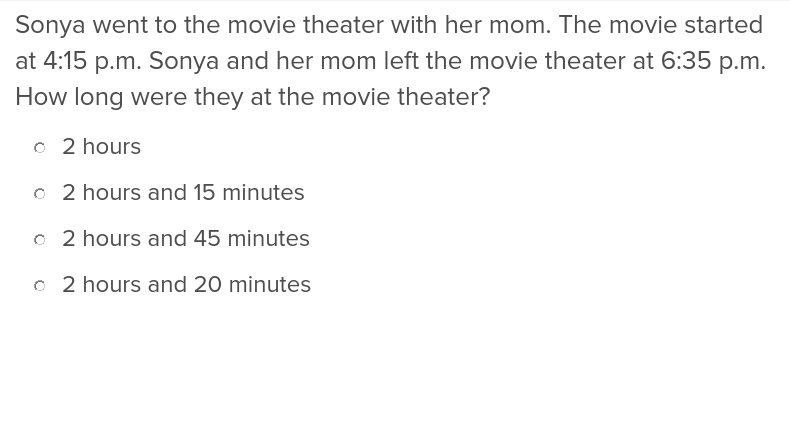Click the number "20" in the fourth answer option
Image resolution: width=790 pixels, height=434 pixels.
(208, 285)
